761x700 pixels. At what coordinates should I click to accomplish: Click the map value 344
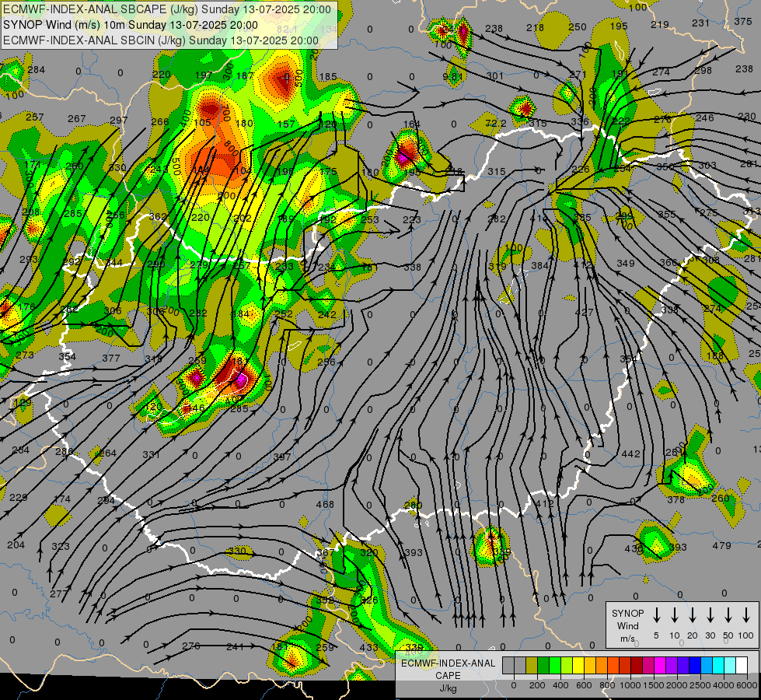(x=114, y=263)
